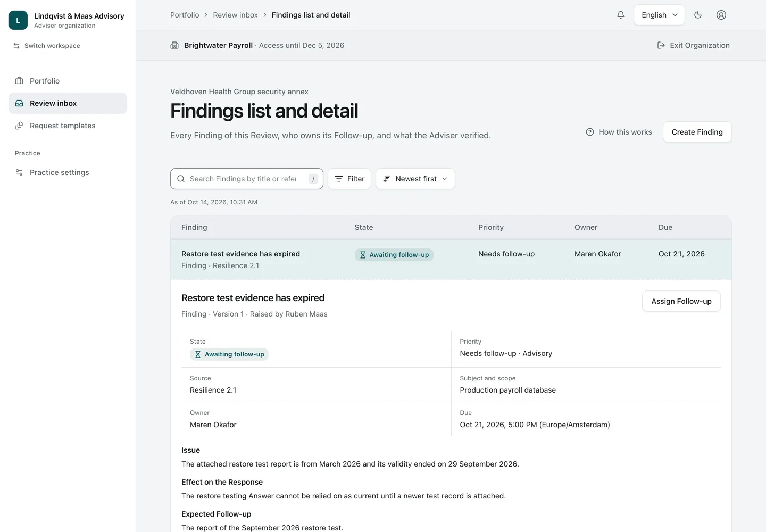Select Review inbox in the sidebar
This screenshot has height=532, width=766.
68,103
